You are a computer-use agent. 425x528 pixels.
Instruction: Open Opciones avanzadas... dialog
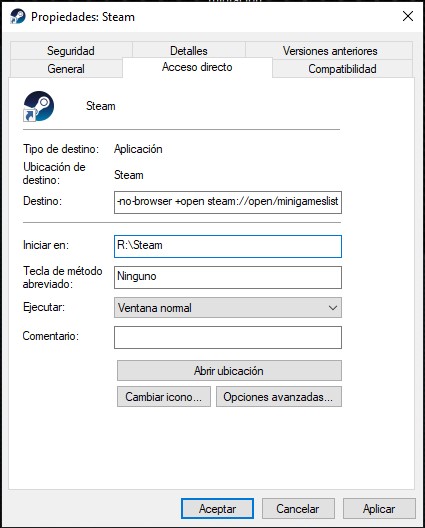click(279, 397)
